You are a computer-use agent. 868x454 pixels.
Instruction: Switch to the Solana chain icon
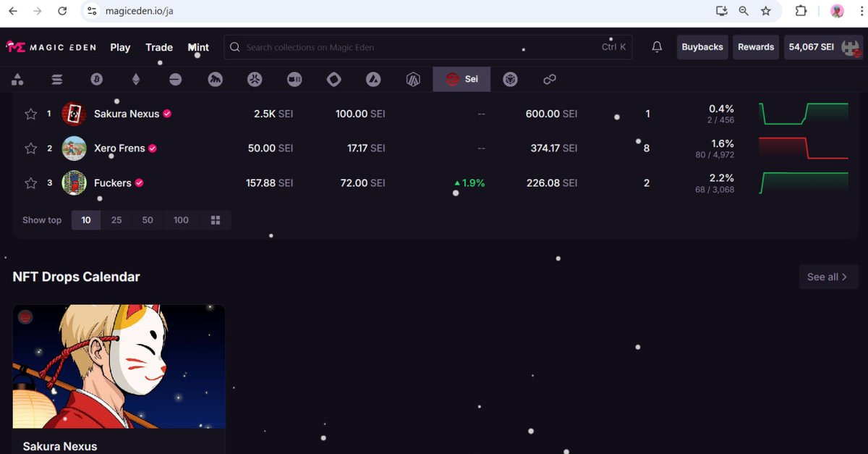point(57,80)
